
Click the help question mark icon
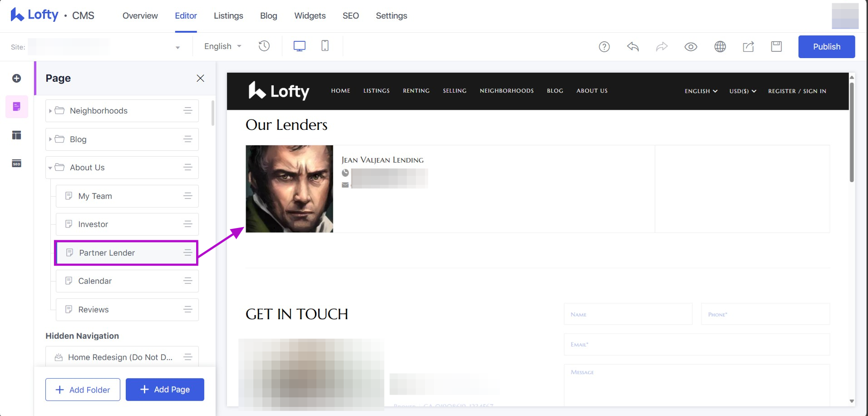point(604,47)
